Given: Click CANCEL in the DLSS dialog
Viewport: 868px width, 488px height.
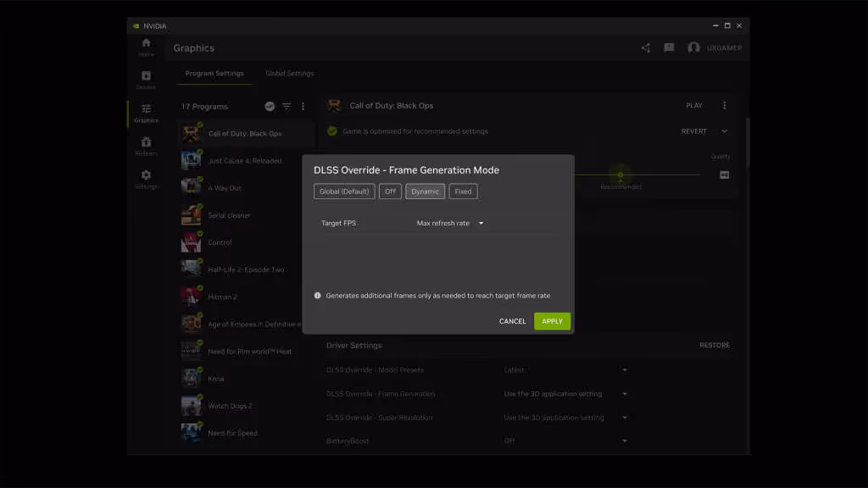Looking at the screenshot, I should [x=512, y=321].
